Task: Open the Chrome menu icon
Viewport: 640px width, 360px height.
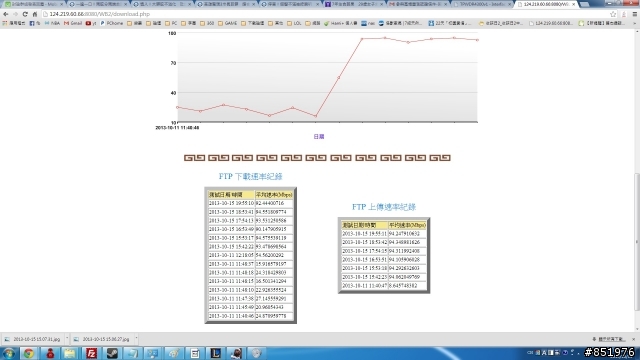Action: [x=634, y=14]
